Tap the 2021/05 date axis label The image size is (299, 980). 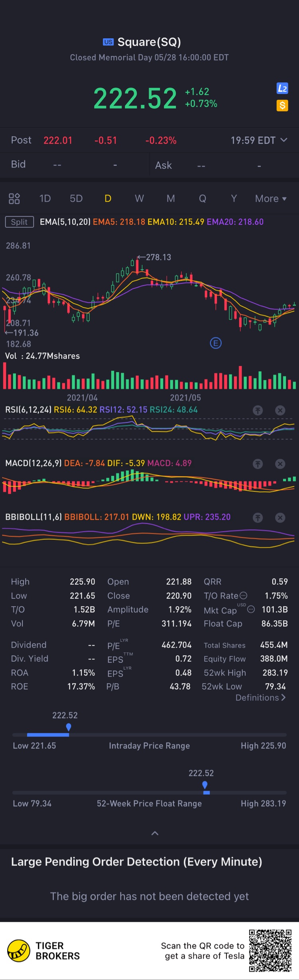[x=185, y=398]
